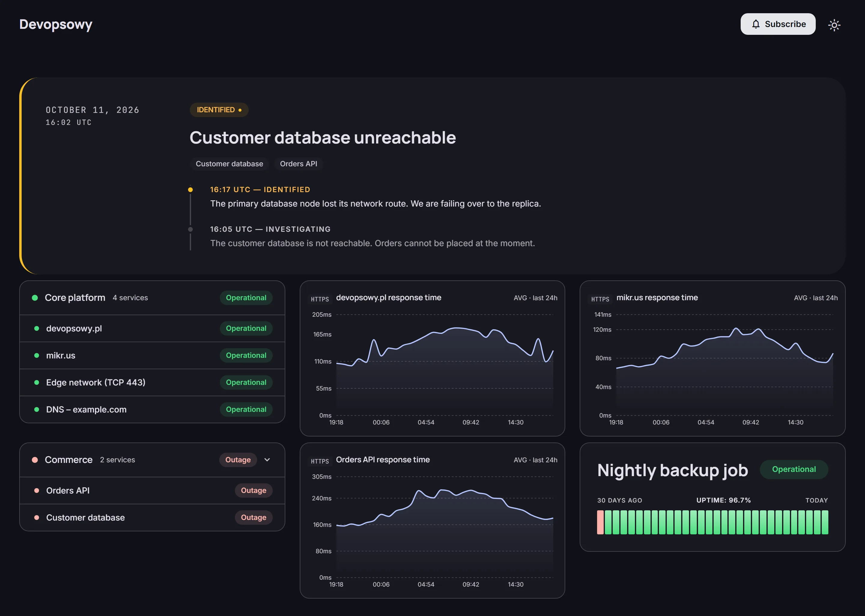Click the green status dot beside Core platform

[x=35, y=298]
